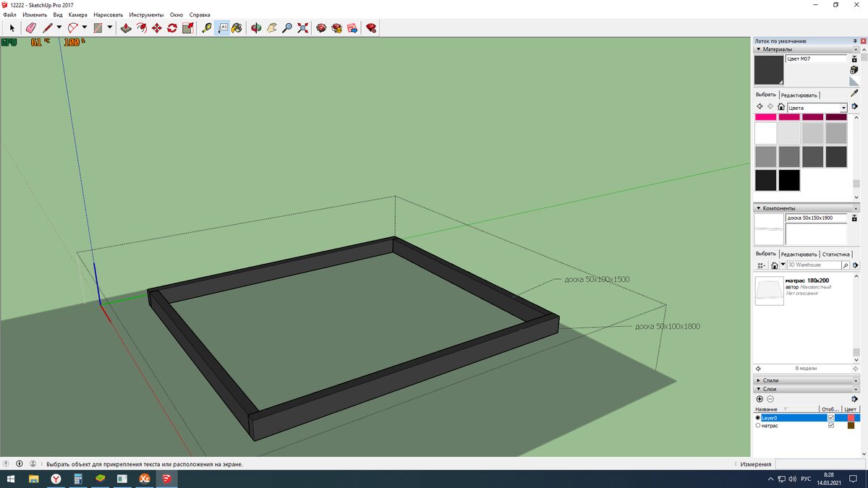Pick the Eraser tool

(30, 28)
